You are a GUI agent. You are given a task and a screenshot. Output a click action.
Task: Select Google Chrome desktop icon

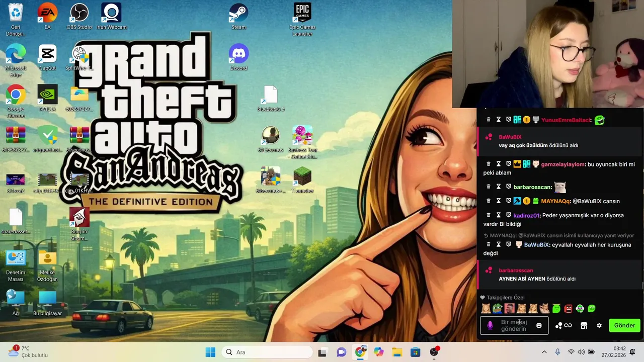pyautogui.click(x=16, y=101)
